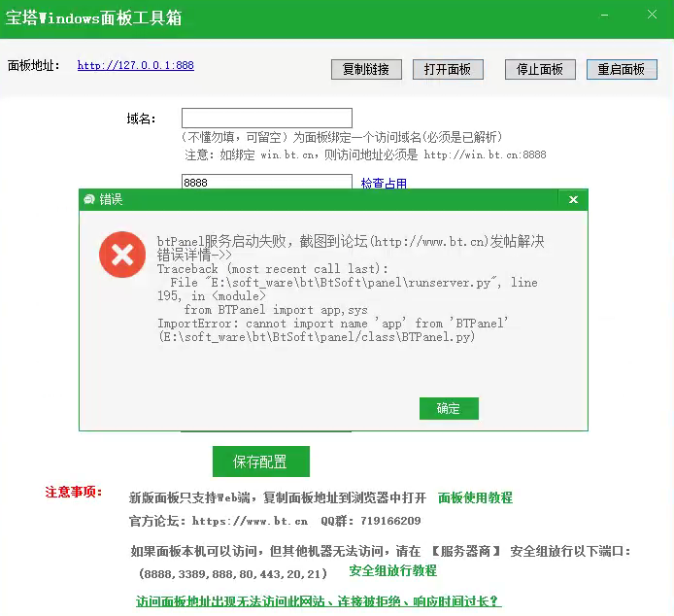Close the 宝塔Windows面板工具箱 window
This screenshot has height=616, width=674.
(652, 15)
